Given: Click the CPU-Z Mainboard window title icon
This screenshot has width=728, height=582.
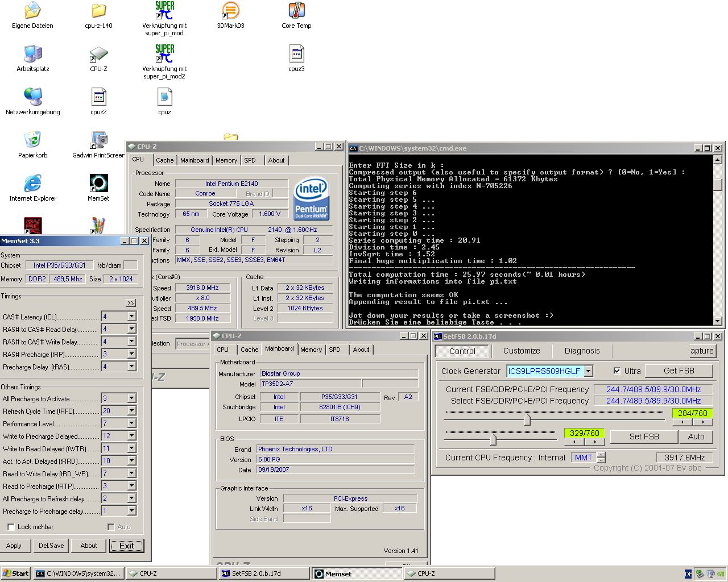Looking at the screenshot, I should [217, 336].
